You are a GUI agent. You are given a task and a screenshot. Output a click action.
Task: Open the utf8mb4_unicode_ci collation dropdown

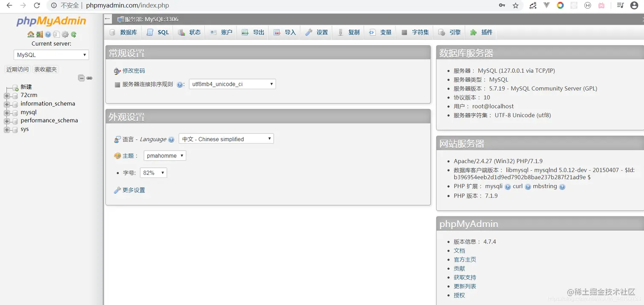[233, 84]
